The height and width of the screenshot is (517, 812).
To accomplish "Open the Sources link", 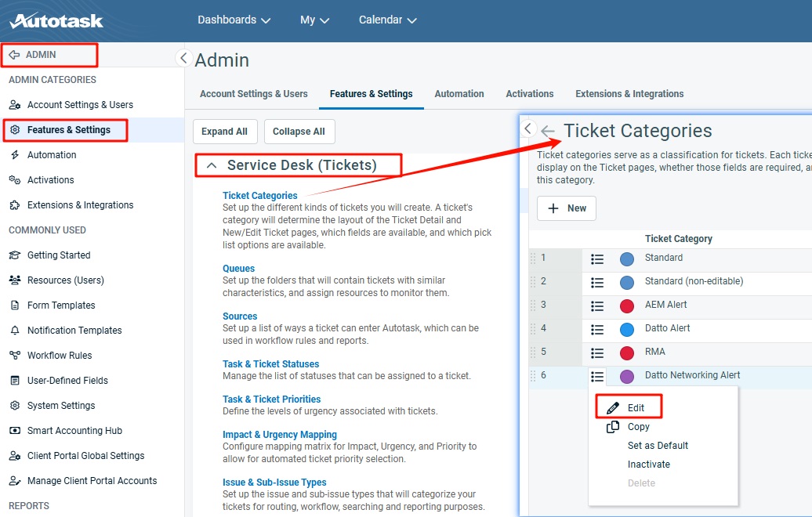I will tap(240, 316).
